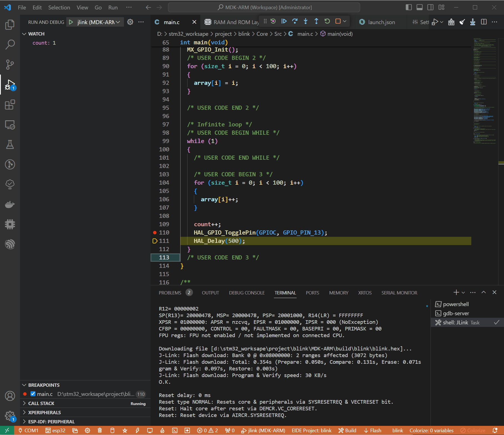Click the main(void) breadcrumb
Image resolution: width=504 pixels, height=435 pixels.
point(337,34)
